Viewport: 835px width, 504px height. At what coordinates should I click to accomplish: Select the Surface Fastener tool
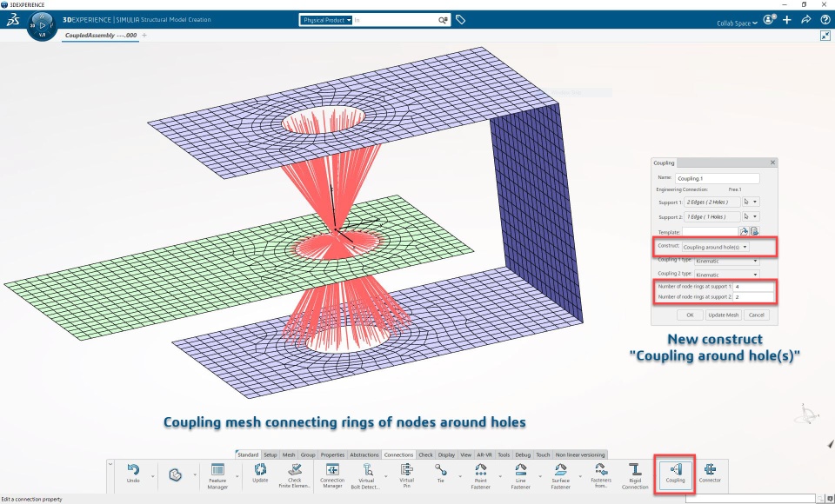pyautogui.click(x=560, y=476)
